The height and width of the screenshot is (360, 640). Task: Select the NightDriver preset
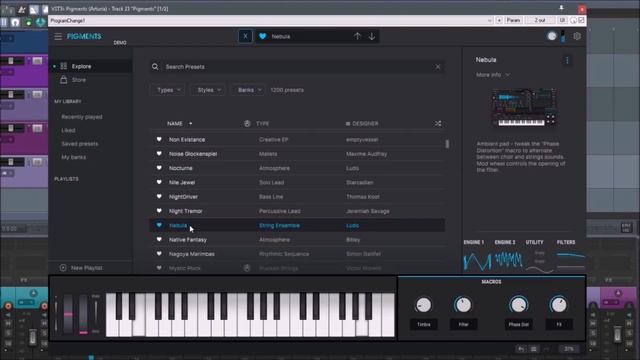tap(297, 197)
